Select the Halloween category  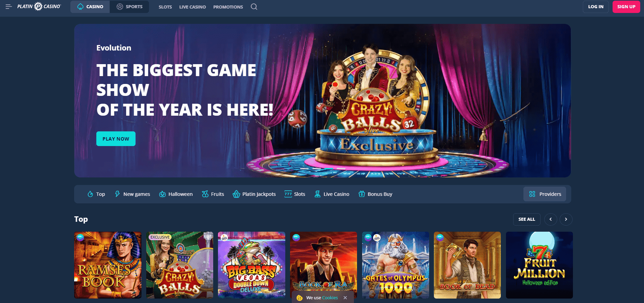[x=176, y=194]
